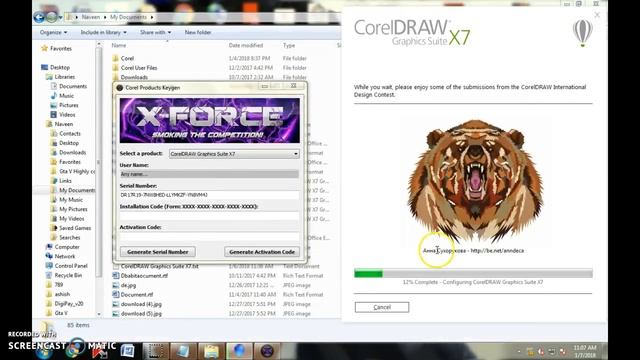Select the Favorites star in the navigation pane
This screenshot has width=640, height=360.
click(x=44, y=49)
